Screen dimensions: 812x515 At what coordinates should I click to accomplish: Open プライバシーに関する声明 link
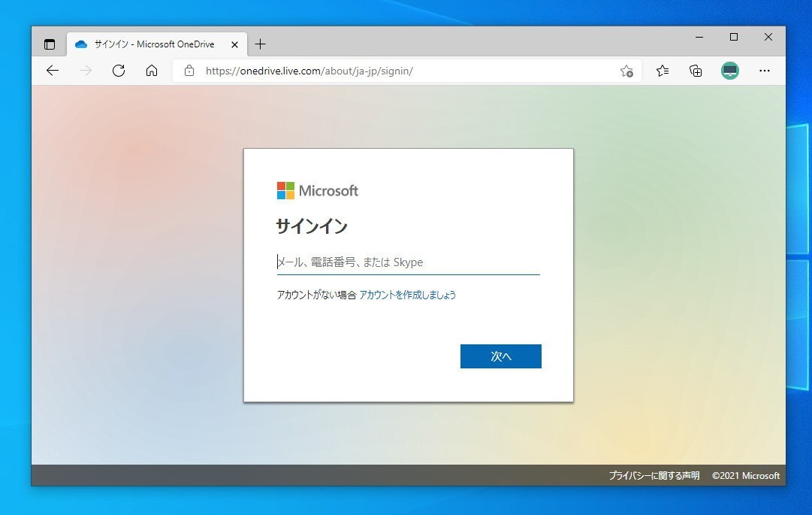click(x=654, y=475)
